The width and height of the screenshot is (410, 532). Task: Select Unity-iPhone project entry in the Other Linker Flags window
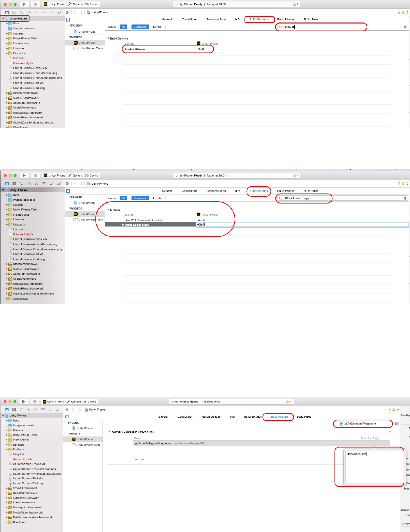coord(84,203)
